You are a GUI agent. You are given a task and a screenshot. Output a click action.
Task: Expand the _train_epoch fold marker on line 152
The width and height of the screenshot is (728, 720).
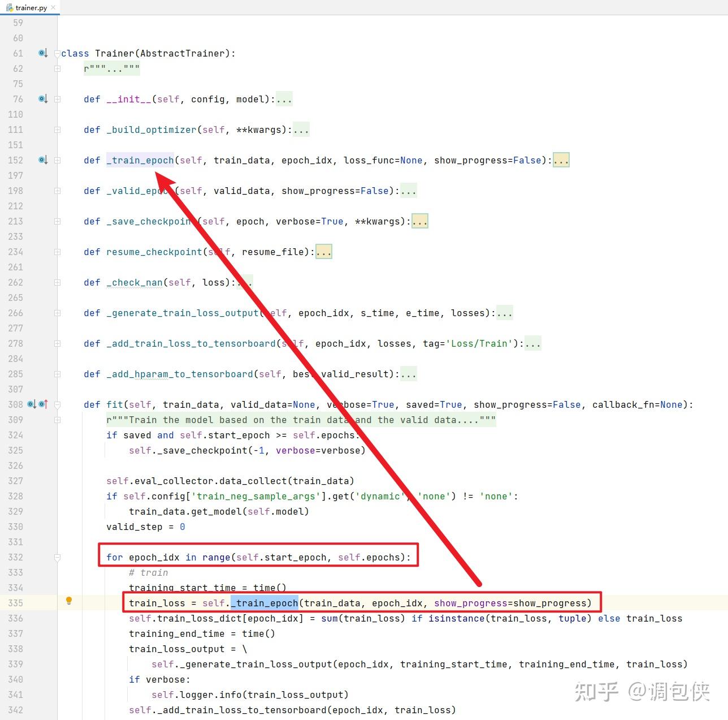pos(57,160)
